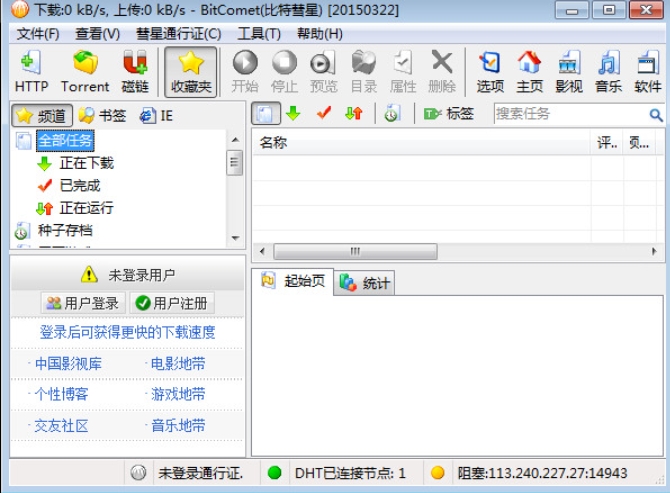This screenshot has width=670, height=493.
Task: Click the horizontal scrollbar thumb
Action: [x=355, y=251]
